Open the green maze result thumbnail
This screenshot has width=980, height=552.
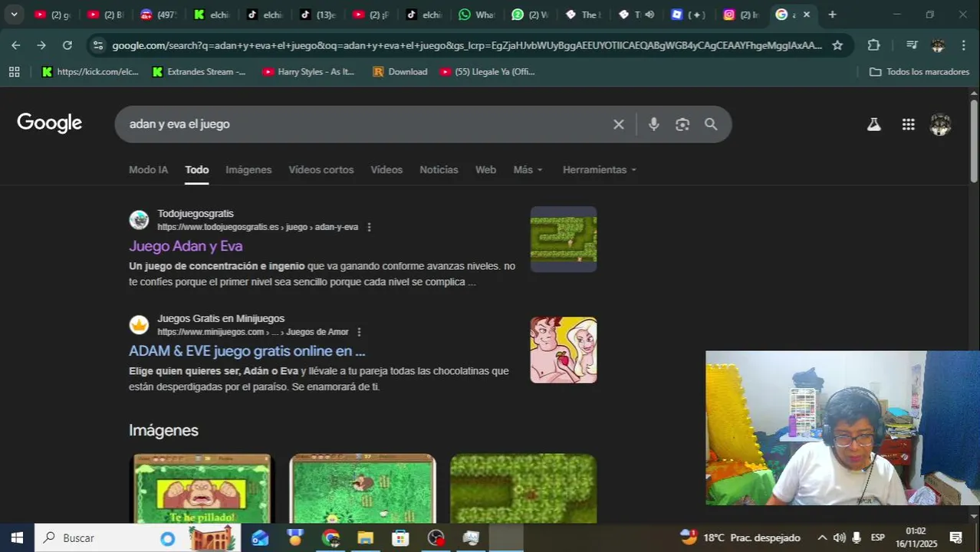(x=564, y=239)
